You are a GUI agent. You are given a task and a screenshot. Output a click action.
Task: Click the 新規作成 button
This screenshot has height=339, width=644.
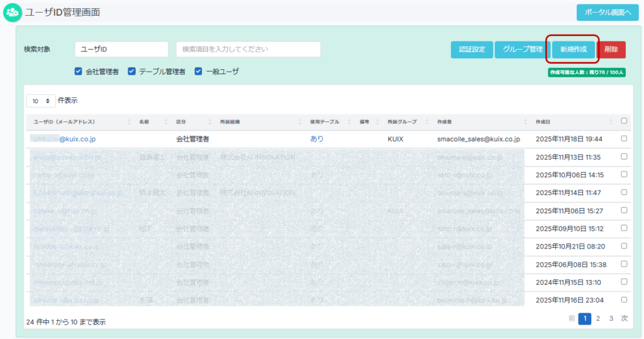[x=573, y=50]
